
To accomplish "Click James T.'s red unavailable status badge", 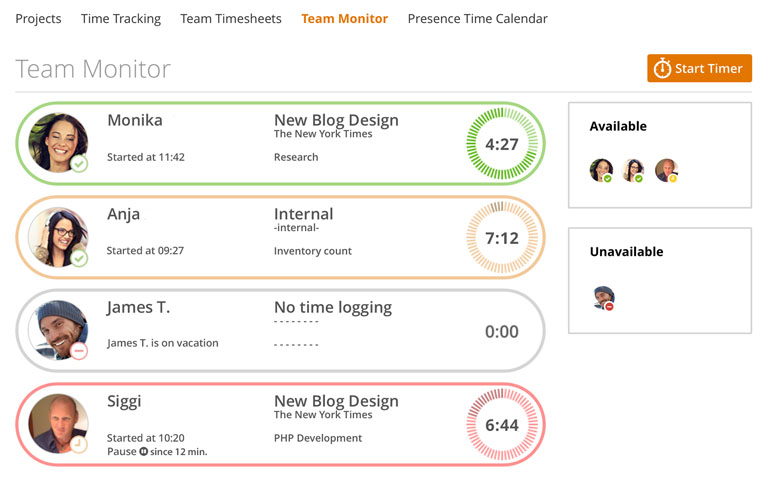I will (79, 351).
